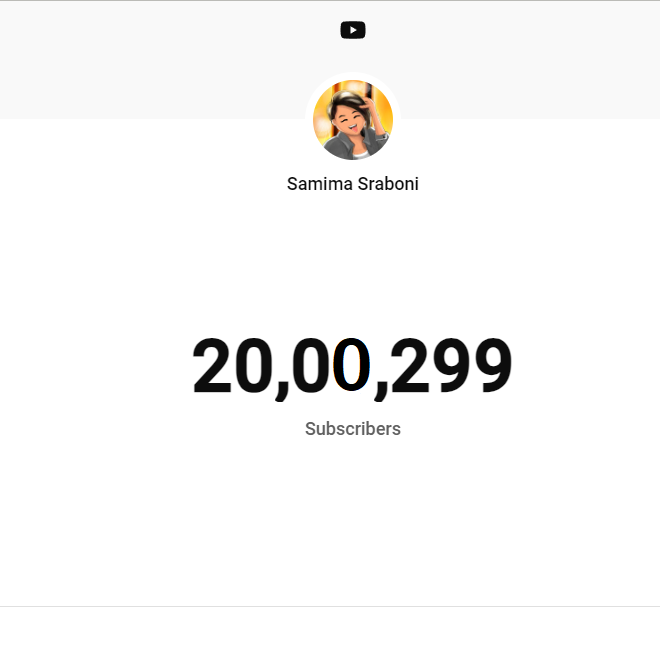Click the "Subscribers" label

353,429
